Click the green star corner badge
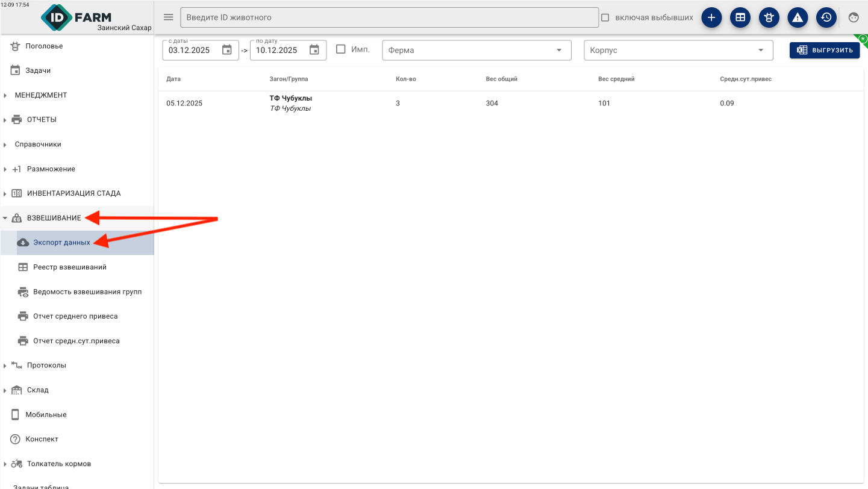This screenshot has height=489, width=868. point(862,39)
